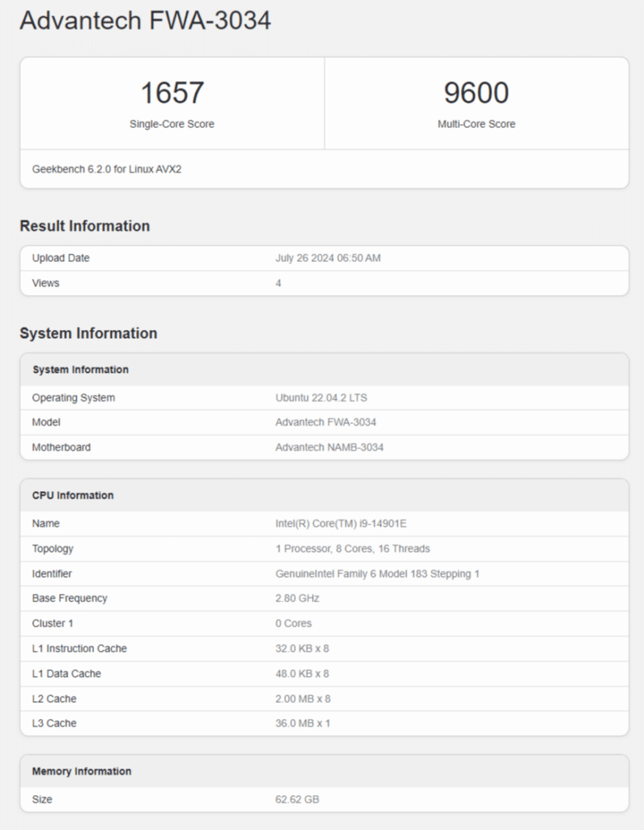Click the L1 Data Cache label

tap(66, 674)
